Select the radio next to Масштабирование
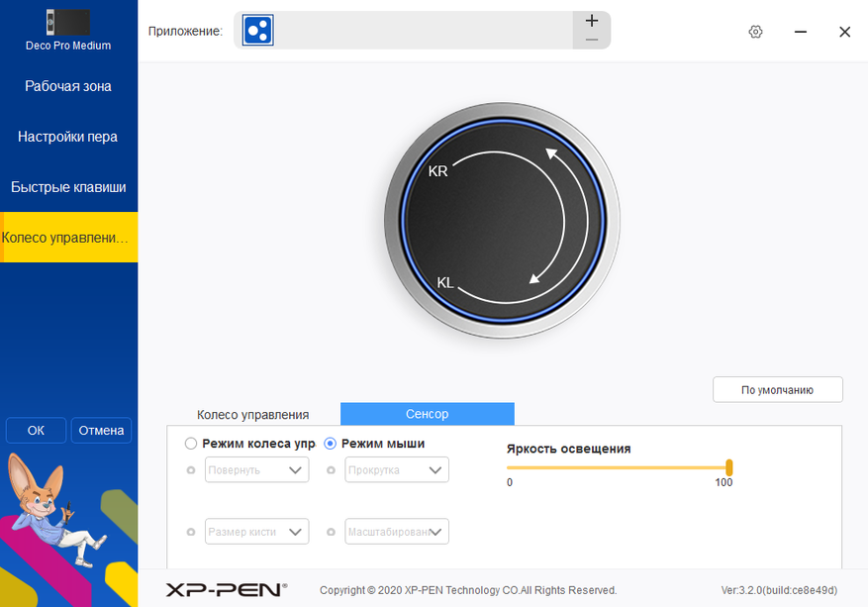 click(x=331, y=532)
